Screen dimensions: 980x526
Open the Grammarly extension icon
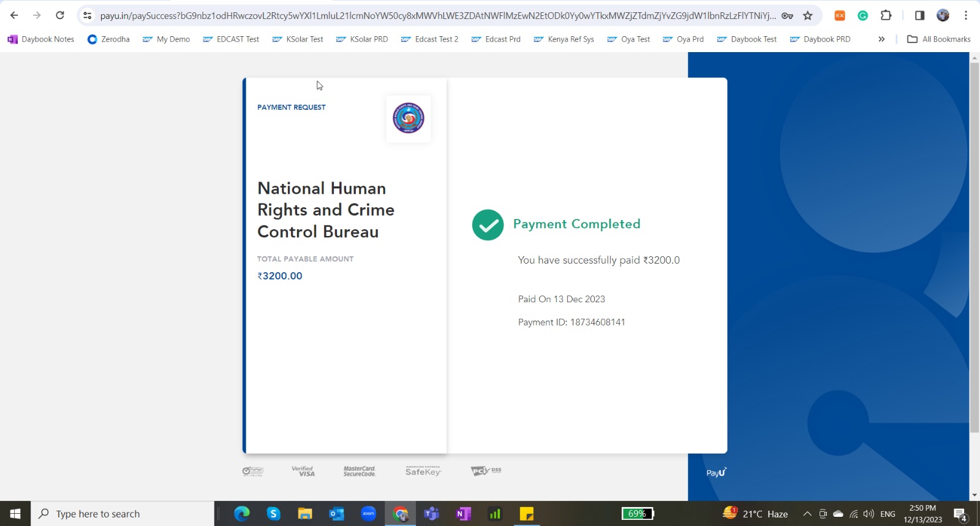862,15
